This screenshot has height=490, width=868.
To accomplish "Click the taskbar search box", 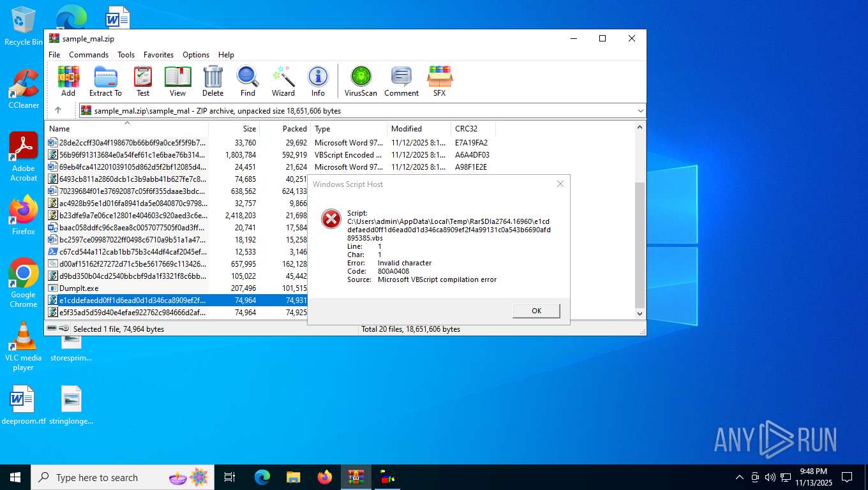I will click(123, 477).
